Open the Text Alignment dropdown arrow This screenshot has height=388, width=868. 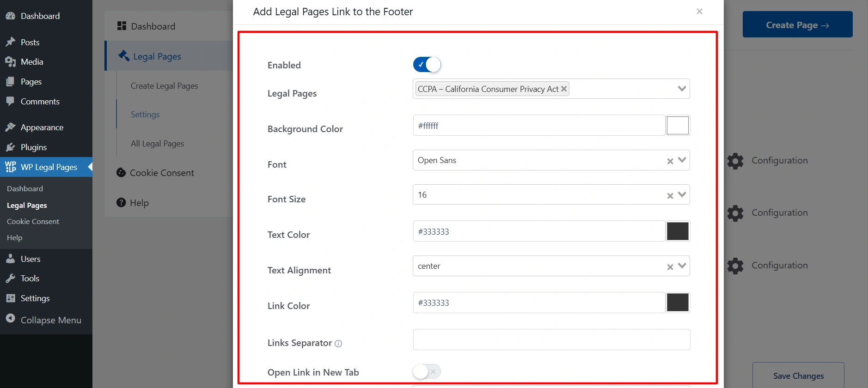tap(682, 266)
